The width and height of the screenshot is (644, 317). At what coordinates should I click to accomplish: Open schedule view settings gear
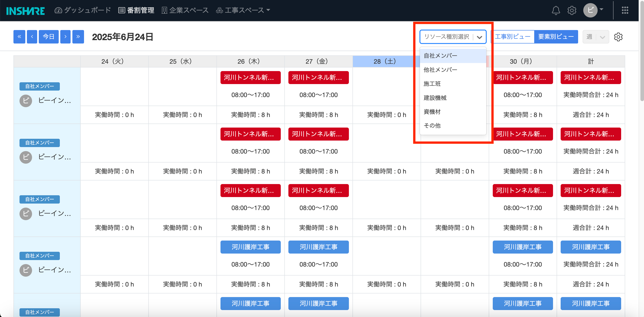pyautogui.click(x=618, y=37)
